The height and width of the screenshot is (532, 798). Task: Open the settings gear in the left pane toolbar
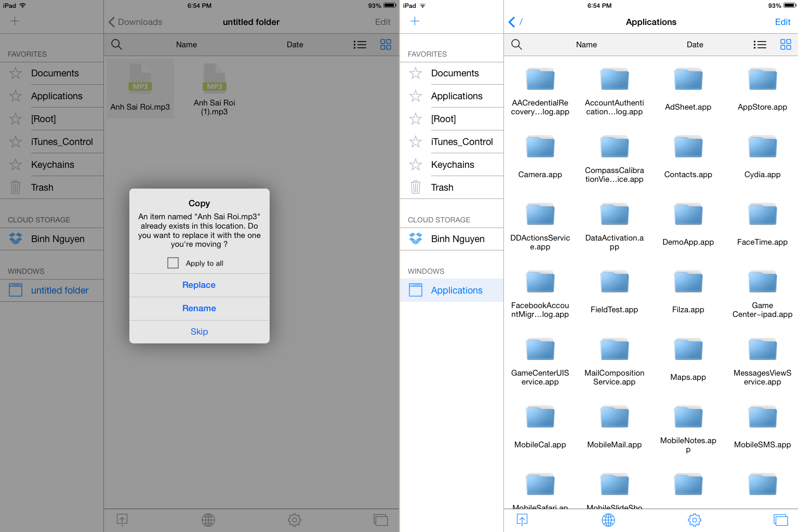point(294,520)
